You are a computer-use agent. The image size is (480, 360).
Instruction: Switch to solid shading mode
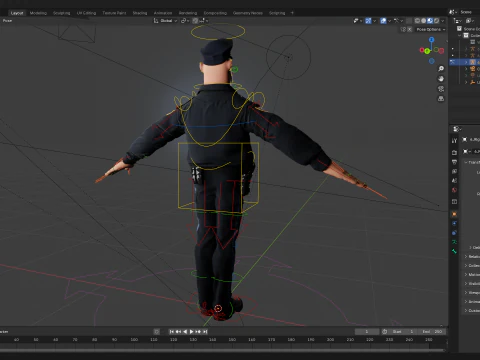pos(424,21)
